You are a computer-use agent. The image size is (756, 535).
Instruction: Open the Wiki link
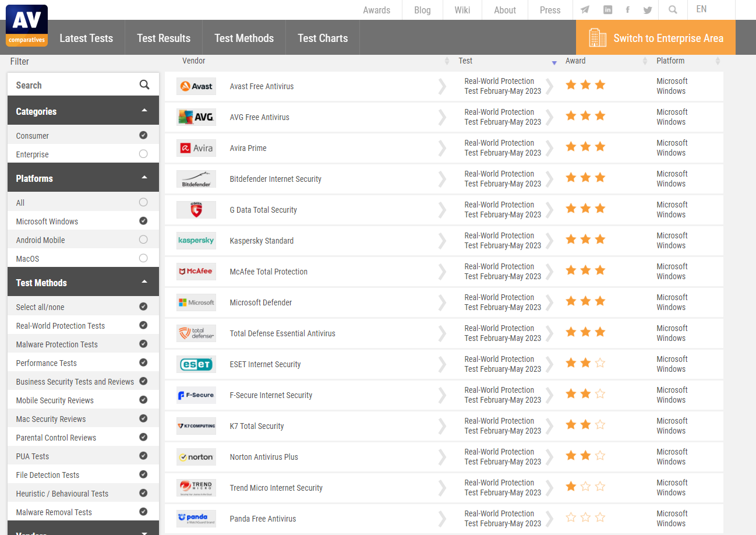pyautogui.click(x=462, y=10)
